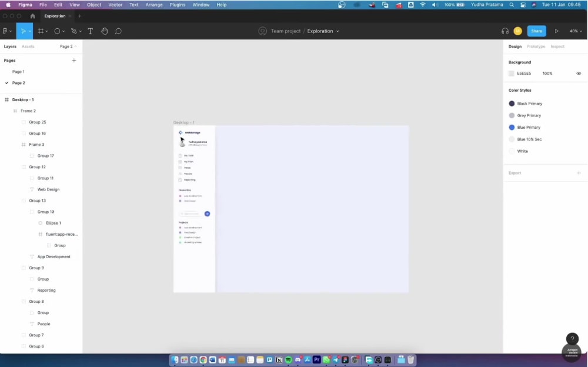The image size is (588, 367).
Task: Click Team project breadcrumb link
Action: coord(285,31)
